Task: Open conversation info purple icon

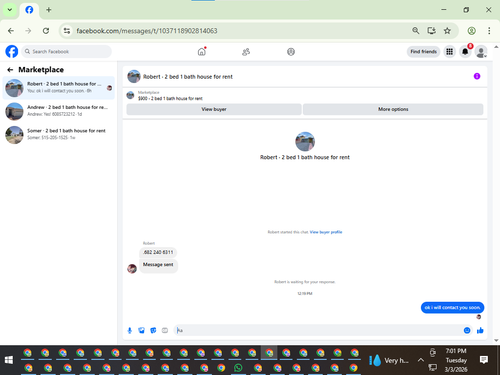Action: [x=477, y=76]
